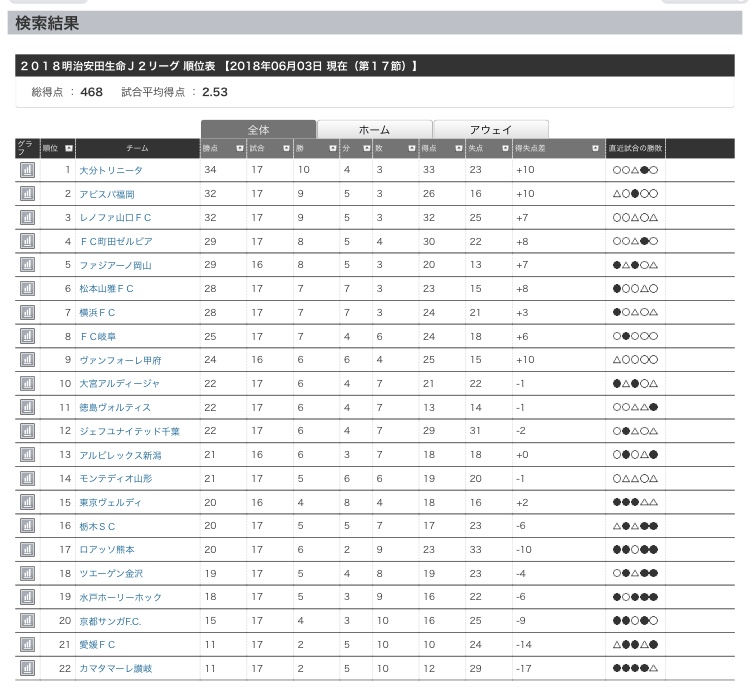Sort by 試合 column arrow
The width and height of the screenshot is (750, 694).
(x=285, y=148)
